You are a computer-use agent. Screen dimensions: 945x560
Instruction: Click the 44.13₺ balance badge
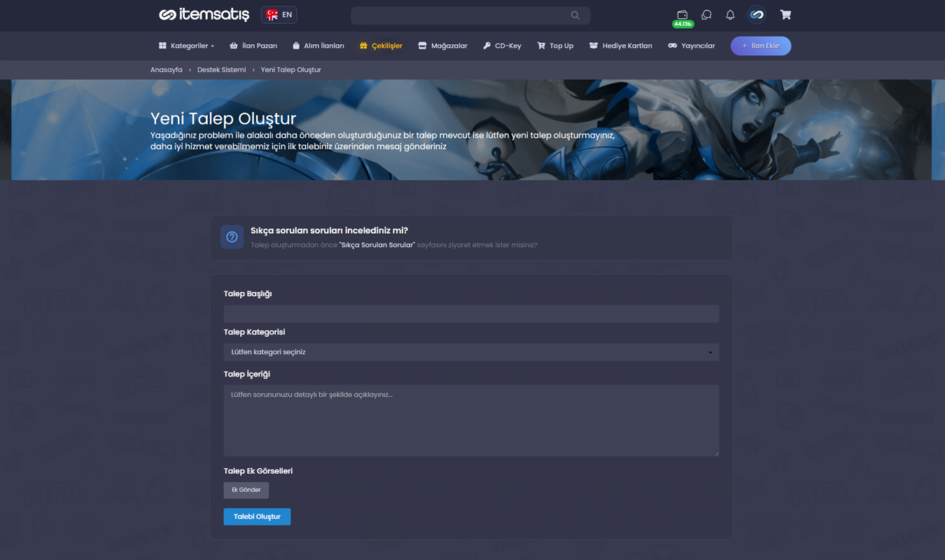coord(682,24)
